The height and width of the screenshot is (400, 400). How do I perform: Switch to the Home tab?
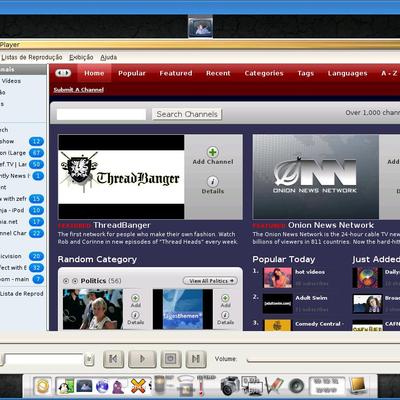coord(94,73)
